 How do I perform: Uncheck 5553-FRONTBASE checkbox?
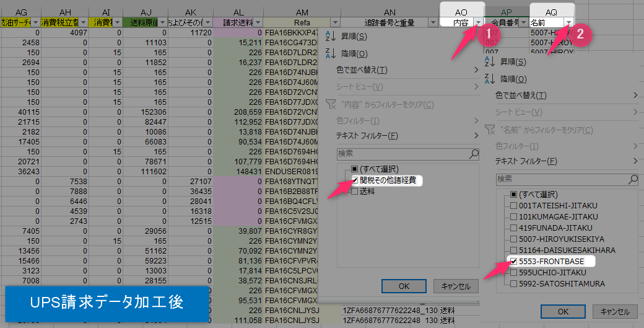tap(513, 262)
